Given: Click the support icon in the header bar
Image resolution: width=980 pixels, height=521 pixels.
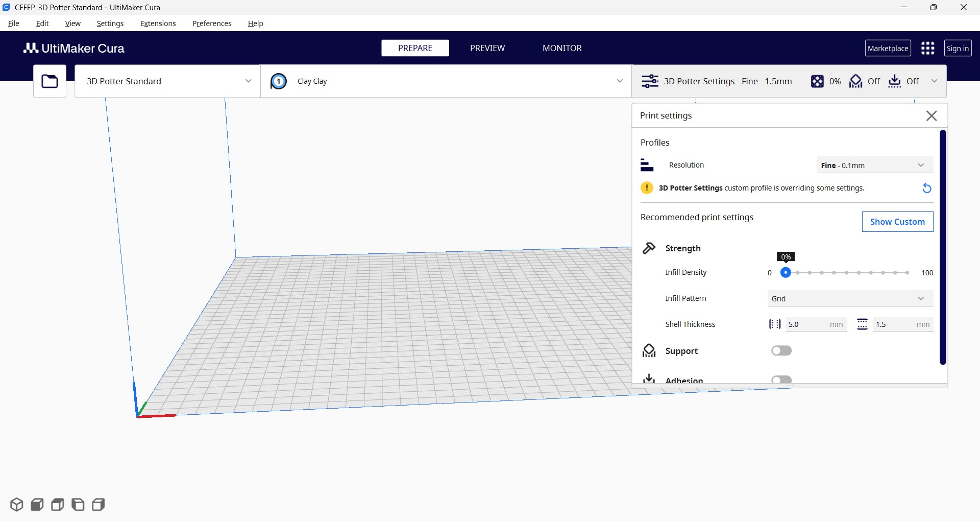Looking at the screenshot, I should (x=855, y=81).
